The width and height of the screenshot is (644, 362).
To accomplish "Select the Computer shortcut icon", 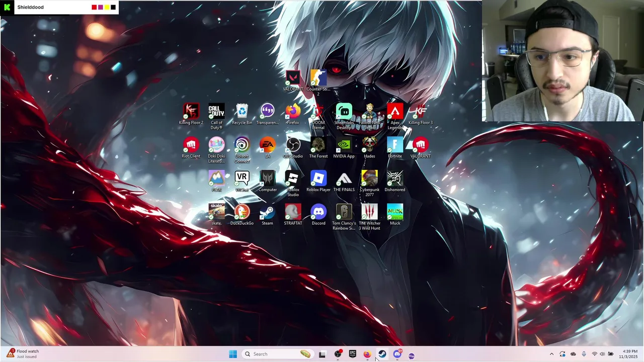I will click(267, 182).
